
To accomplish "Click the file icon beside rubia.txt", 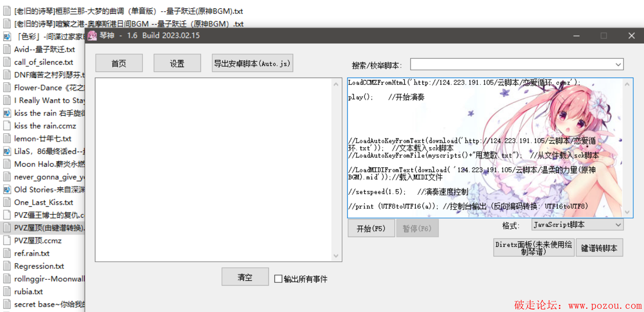I will pyautogui.click(x=7, y=292).
